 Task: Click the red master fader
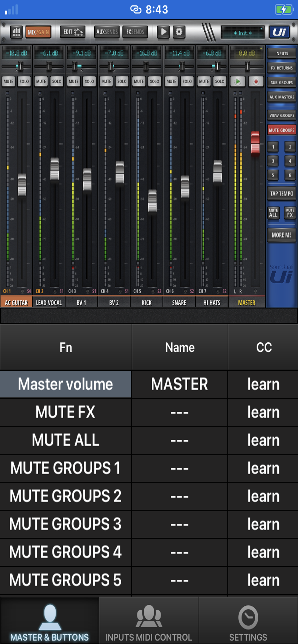(255, 144)
